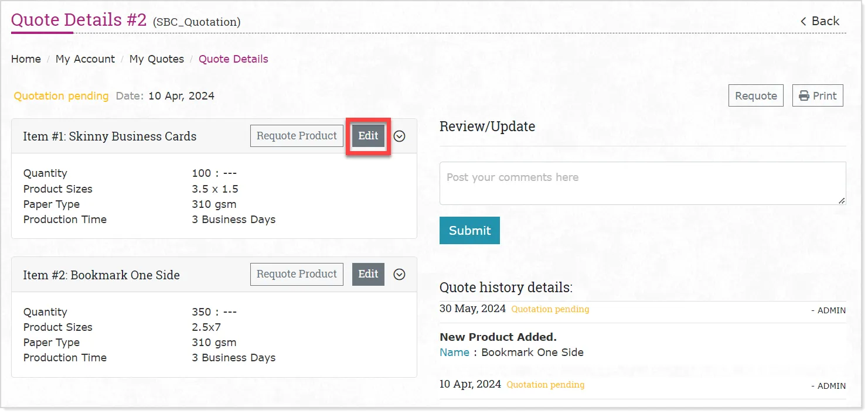Screen dimensions: 868x414
Task: Click the '3.5 x 1.5' product size value
Action: tap(215, 189)
